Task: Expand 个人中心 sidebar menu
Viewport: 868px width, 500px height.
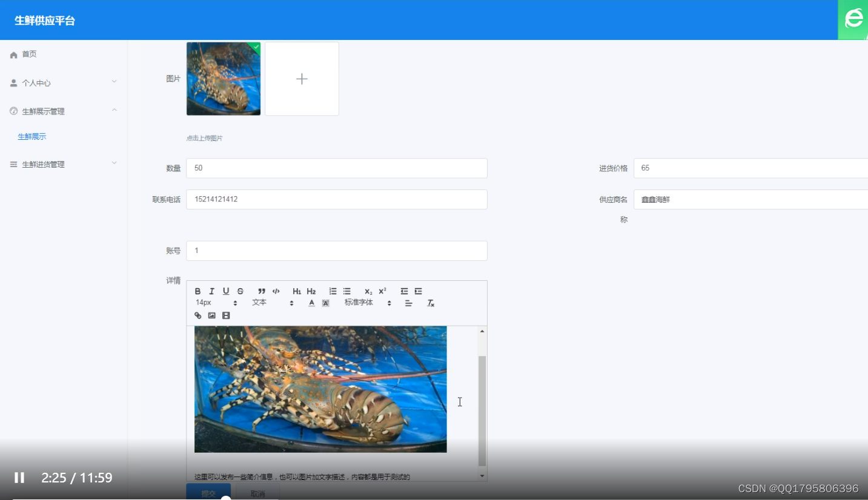Action: (64, 83)
